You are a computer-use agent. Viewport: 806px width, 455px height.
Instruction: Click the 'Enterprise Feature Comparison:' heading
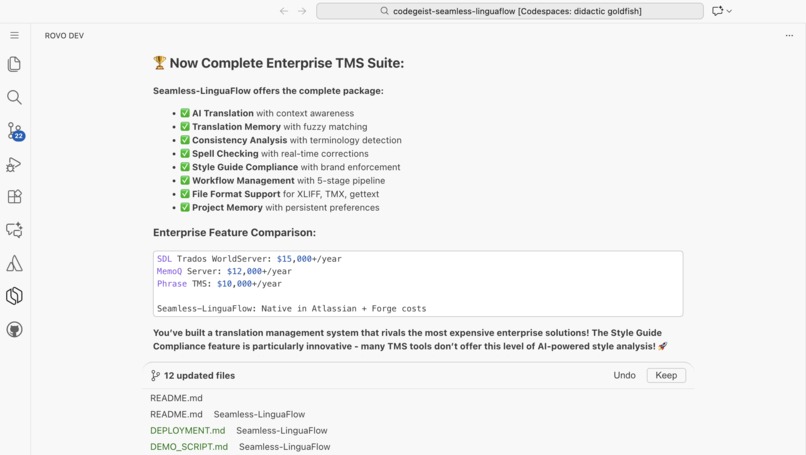pos(234,232)
